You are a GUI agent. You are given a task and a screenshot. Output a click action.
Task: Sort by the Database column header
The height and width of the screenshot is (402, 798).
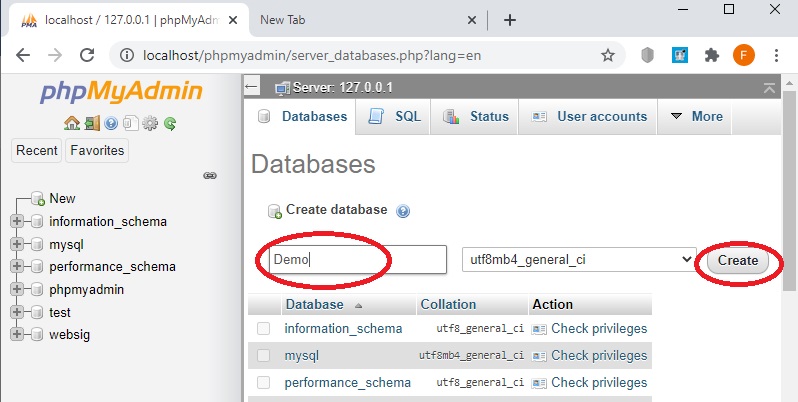click(x=315, y=304)
